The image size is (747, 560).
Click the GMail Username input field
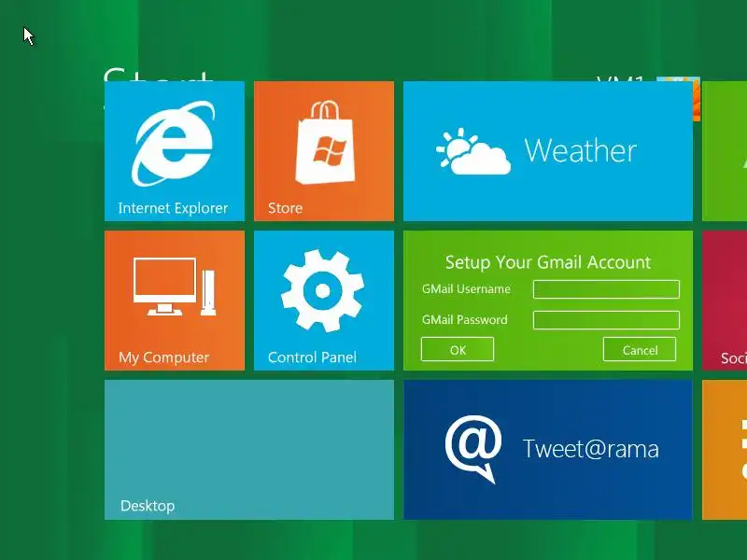click(606, 289)
